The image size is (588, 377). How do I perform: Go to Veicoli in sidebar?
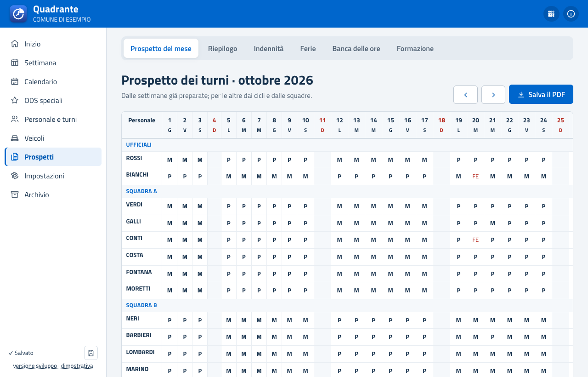[x=53, y=138]
